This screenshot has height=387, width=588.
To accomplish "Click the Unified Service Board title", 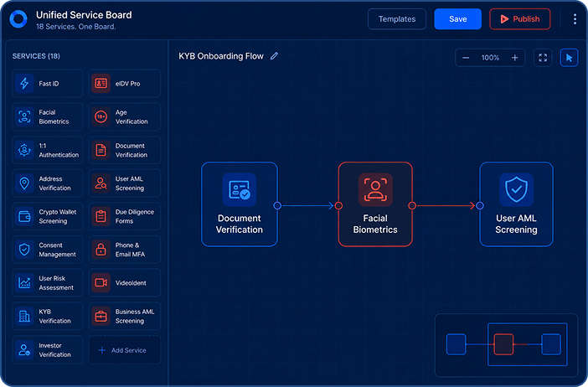I will point(84,15).
